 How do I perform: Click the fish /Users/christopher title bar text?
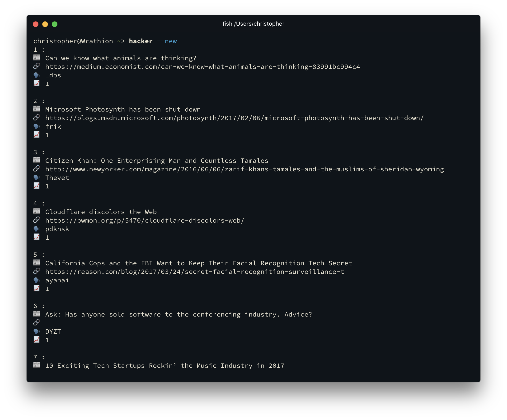click(x=253, y=24)
